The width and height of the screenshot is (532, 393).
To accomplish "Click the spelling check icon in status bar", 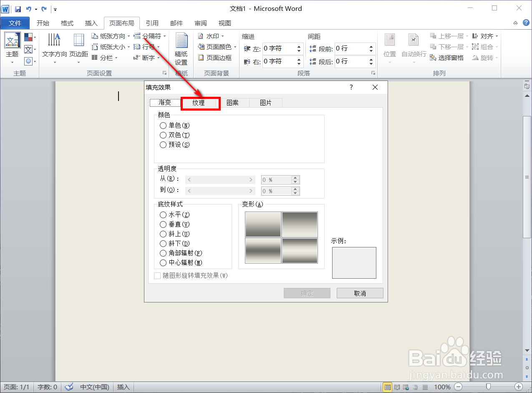I will 69,387.
